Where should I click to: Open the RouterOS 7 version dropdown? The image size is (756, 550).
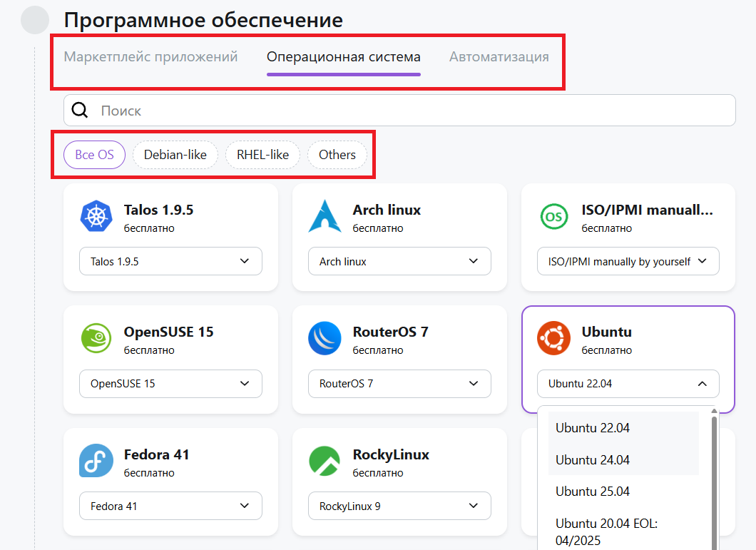click(x=399, y=384)
